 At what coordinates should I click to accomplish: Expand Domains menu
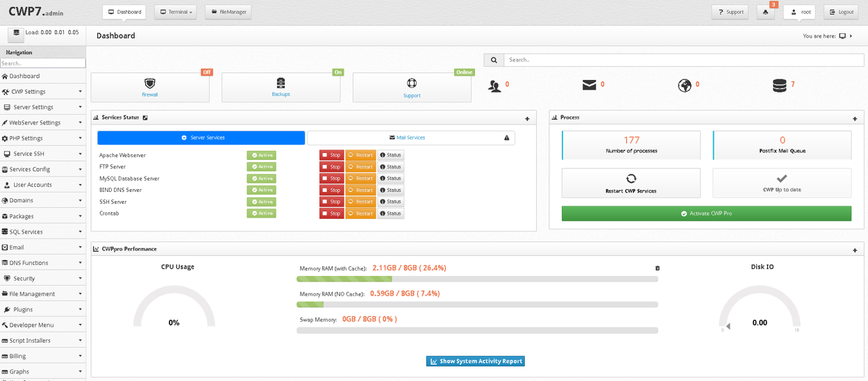tap(42, 200)
